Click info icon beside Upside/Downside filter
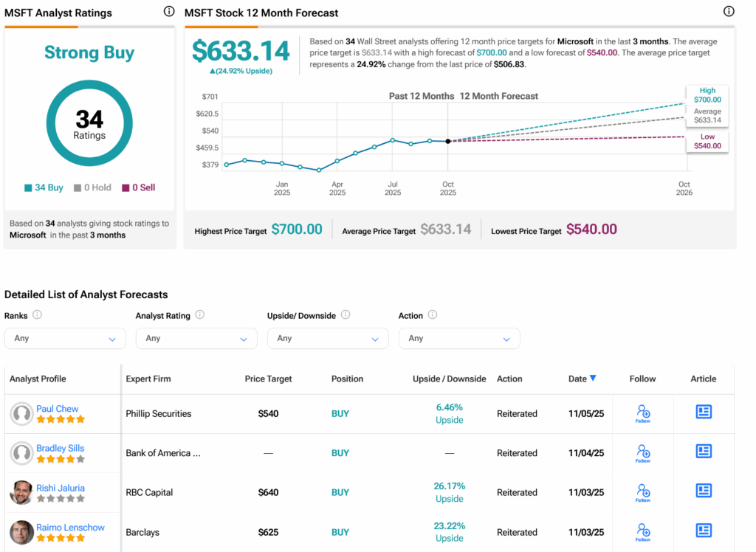The image size is (756, 552). tap(346, 315)
